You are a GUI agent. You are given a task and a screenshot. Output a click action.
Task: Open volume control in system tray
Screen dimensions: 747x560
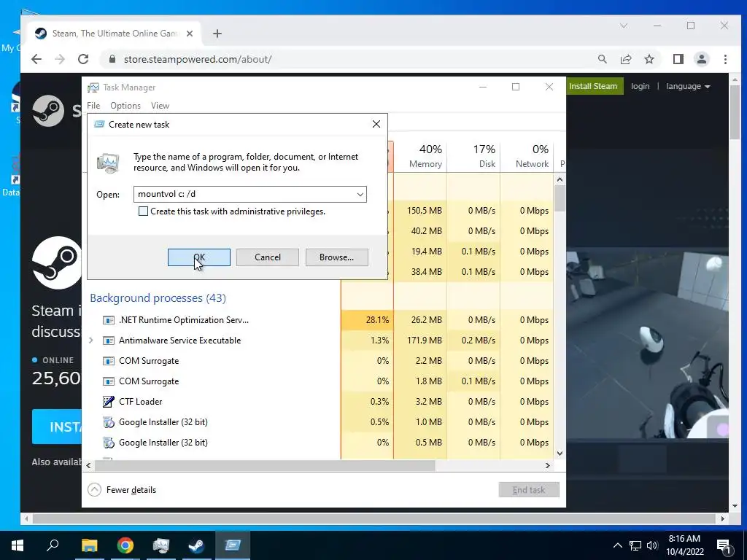tap(652, 545)
